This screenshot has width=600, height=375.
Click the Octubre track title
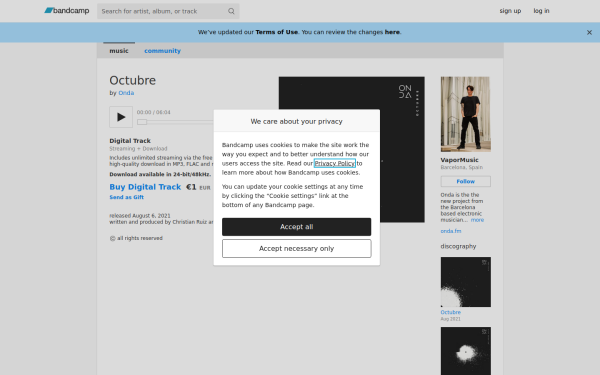(133, 80)
